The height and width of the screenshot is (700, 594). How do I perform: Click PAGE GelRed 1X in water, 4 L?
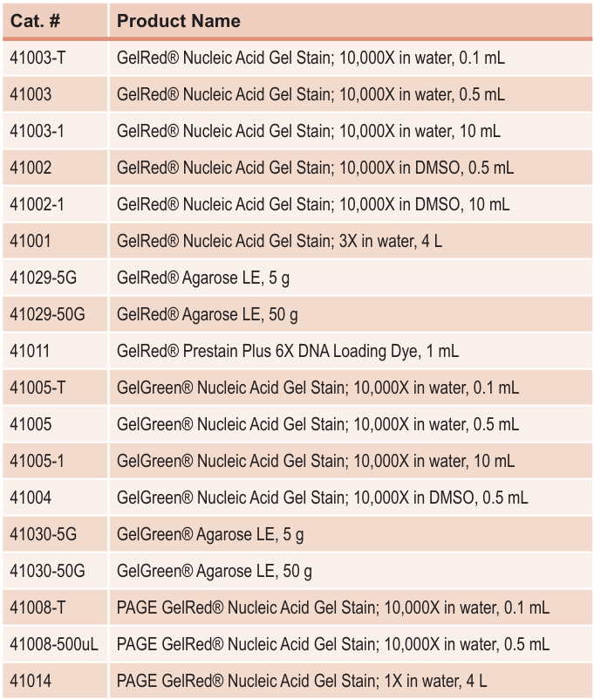[302, 681]
